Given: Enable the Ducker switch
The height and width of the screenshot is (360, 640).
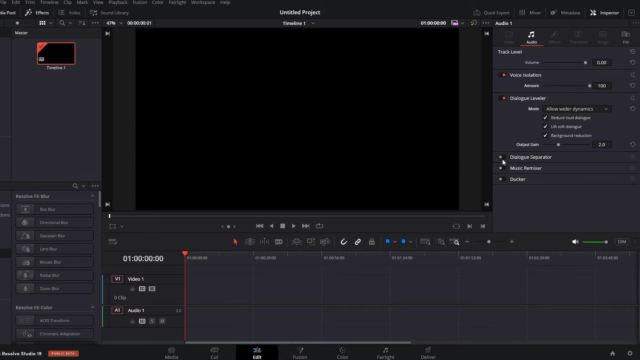Looking at the screenshot, I should (502, 179).
